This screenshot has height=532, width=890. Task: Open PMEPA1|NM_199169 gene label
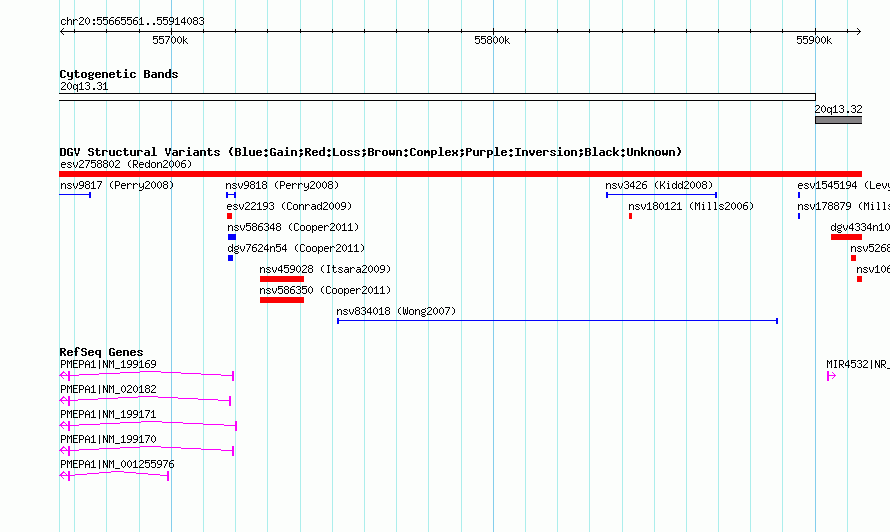(108, 364)
